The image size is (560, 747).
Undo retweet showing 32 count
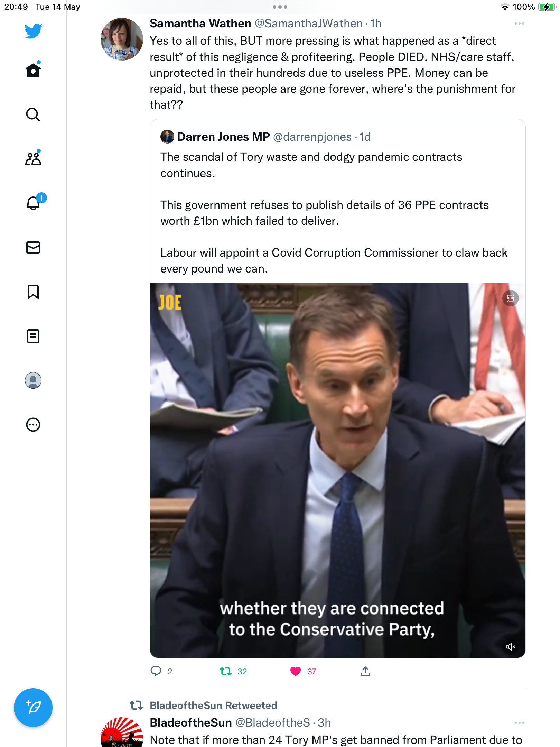226,671
